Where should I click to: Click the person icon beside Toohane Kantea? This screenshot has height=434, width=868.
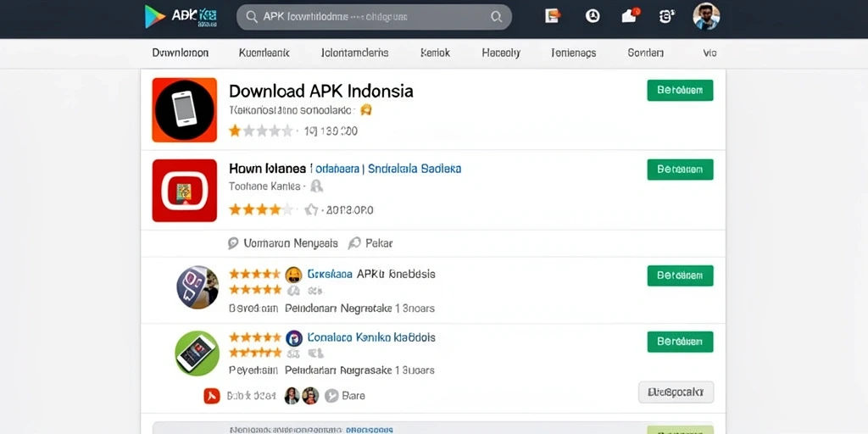(x=316, y=186)
